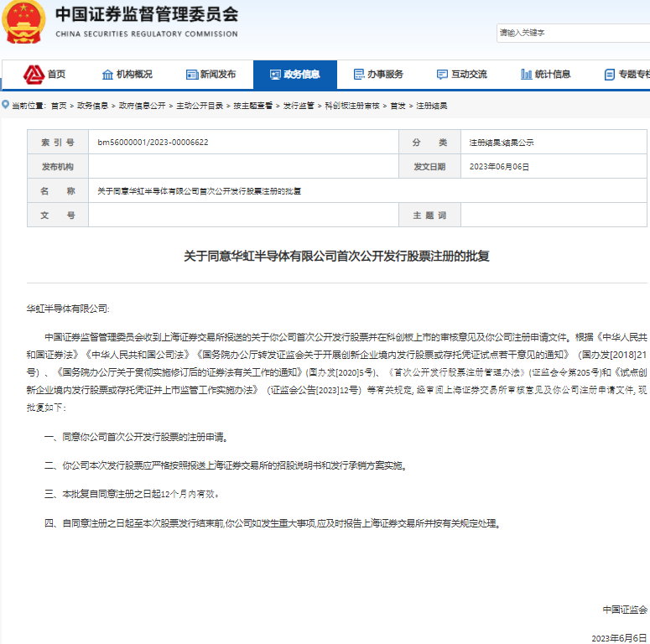
Task: Click item 二 about prospectus and underwriting plan
Action: [x=226, y=465]
